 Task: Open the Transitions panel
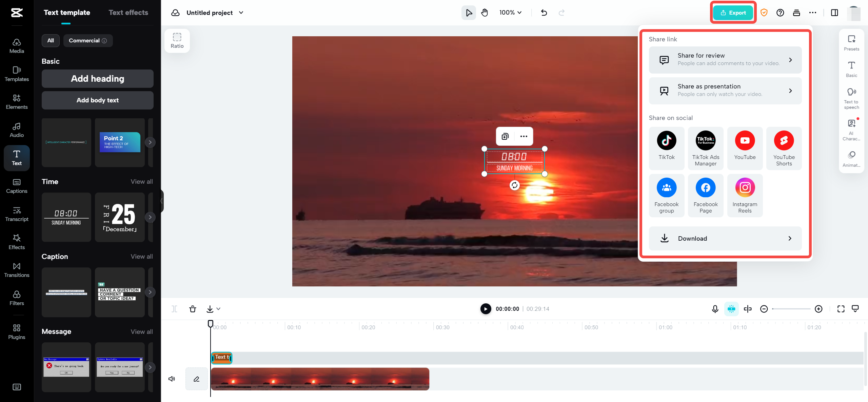(x=17, y=270)
